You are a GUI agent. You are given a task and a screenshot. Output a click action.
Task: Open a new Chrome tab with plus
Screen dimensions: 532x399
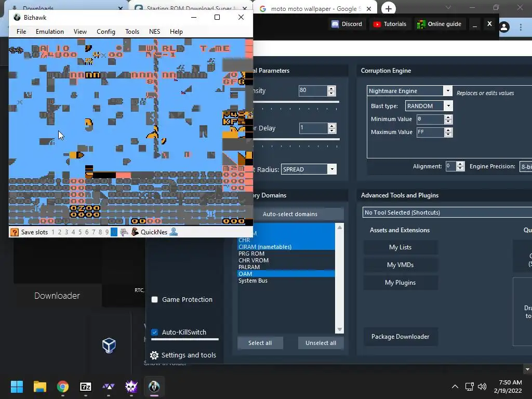pyautogui.click(x=389, y=9)
